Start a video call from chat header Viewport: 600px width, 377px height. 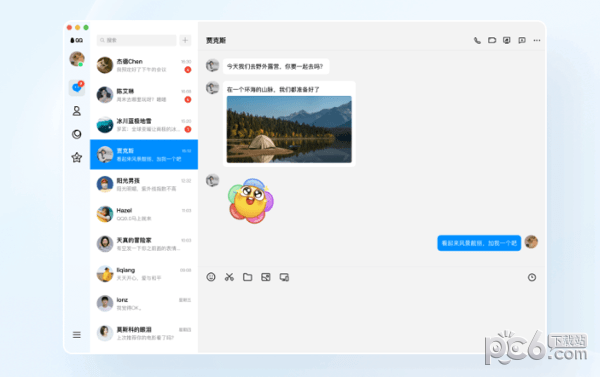492,40
